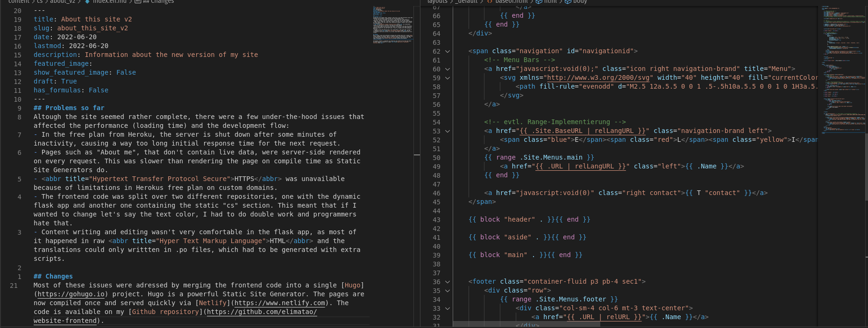This screenshot has height=328, width=868.
Task: Click the HTML file icon before baseof.html
Action: [490, 2]
